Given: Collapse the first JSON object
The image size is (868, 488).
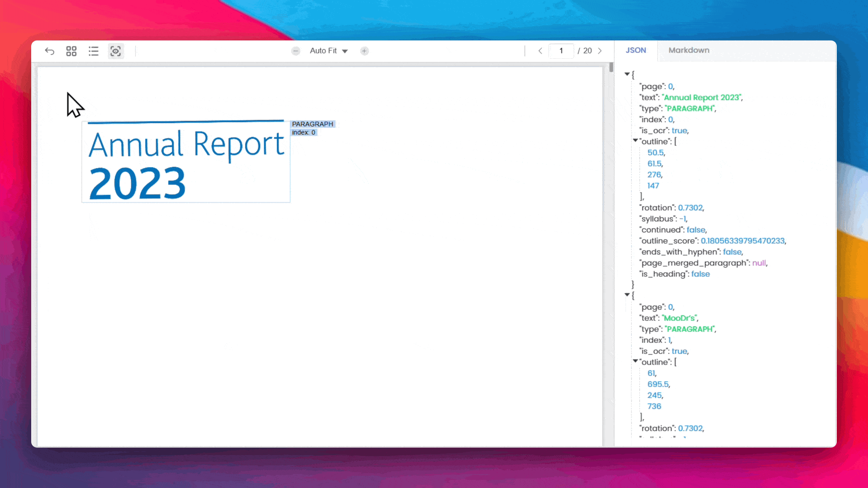Looking at the screenshot, I should (627, 74).
